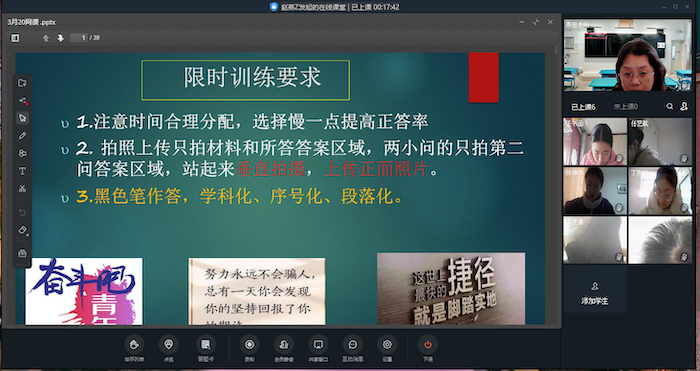
Task: Click the red 垂直拍摄 text
Action: 271,170
